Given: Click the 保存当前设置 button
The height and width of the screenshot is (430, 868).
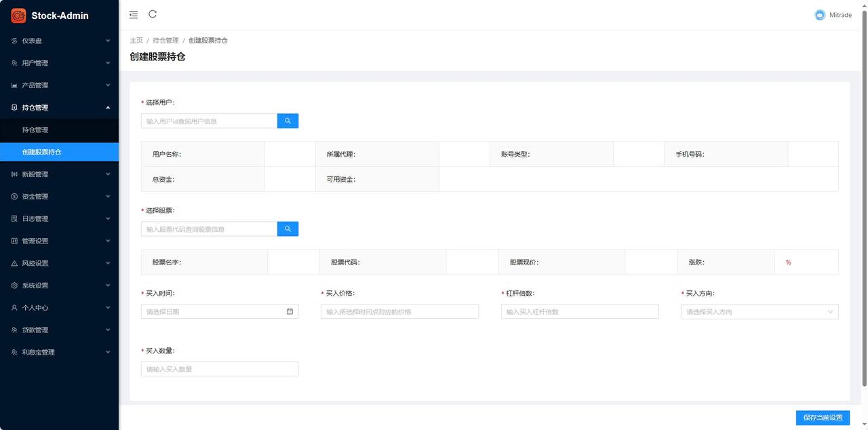Looking at the screenshot, I should point(822,417).
